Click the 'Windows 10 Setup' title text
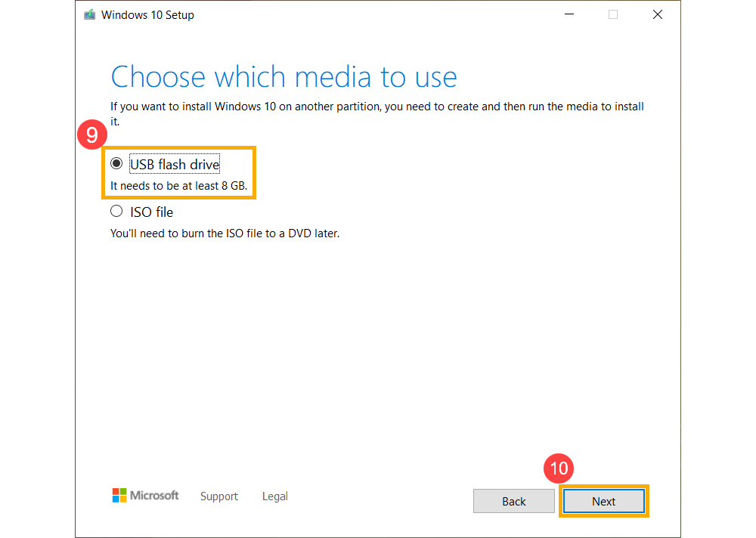Viewport: 756px width, 538px height. pyautogui.click(x=147, y=15)
